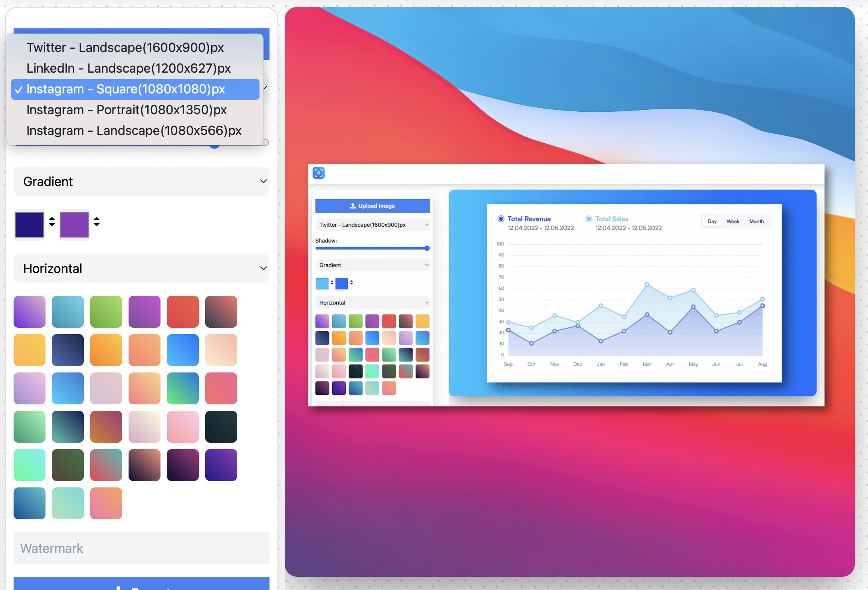868x590 pixels.
Task: Choose the deep indigo-purple gradient preset in fifth row
Action: pos(221,465)
